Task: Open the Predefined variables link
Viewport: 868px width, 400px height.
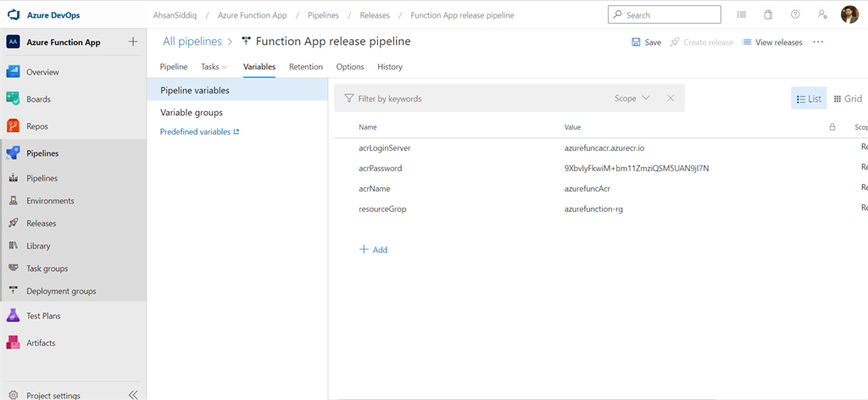Action: (x=199, y=131)
